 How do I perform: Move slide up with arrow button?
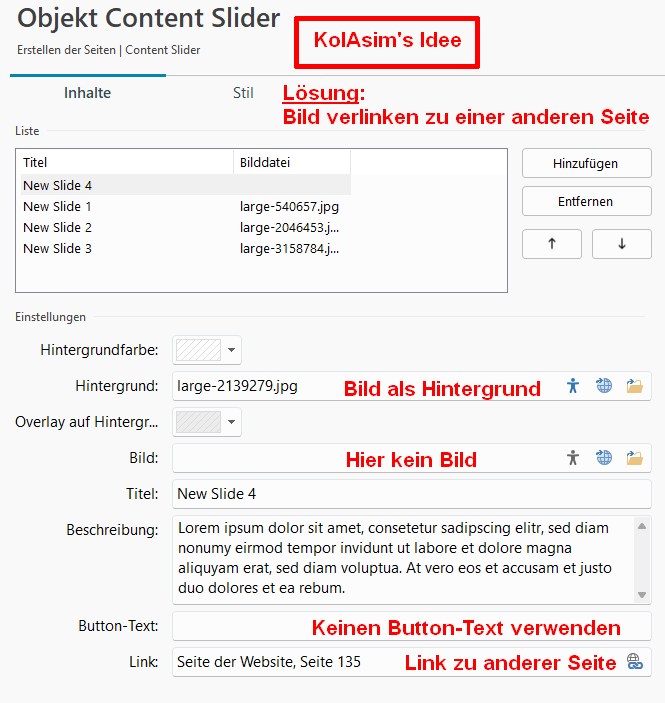point(552,244)
